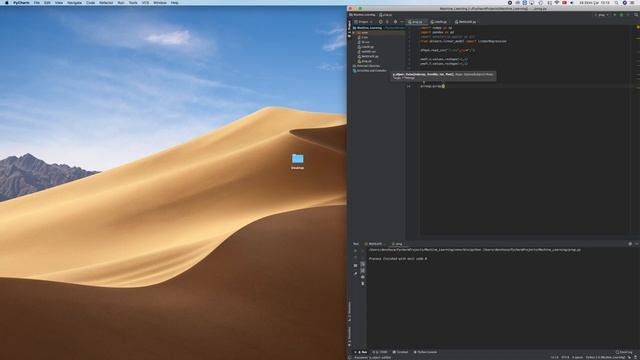This screenshot has height=360, width=640.
Task: Toggle the Favorites side tab
Action: click(x=349, y=336)
